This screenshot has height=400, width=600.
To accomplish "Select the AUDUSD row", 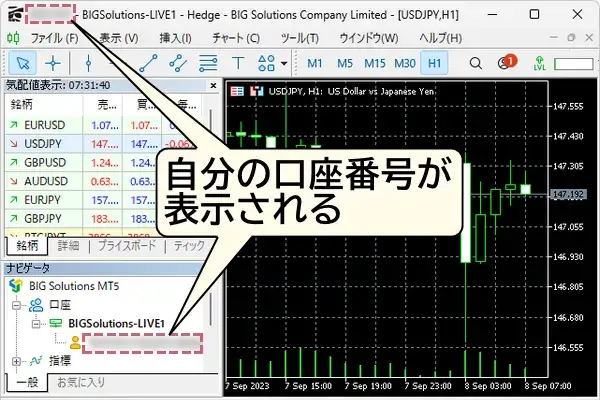I will click(x=82, y=181).
